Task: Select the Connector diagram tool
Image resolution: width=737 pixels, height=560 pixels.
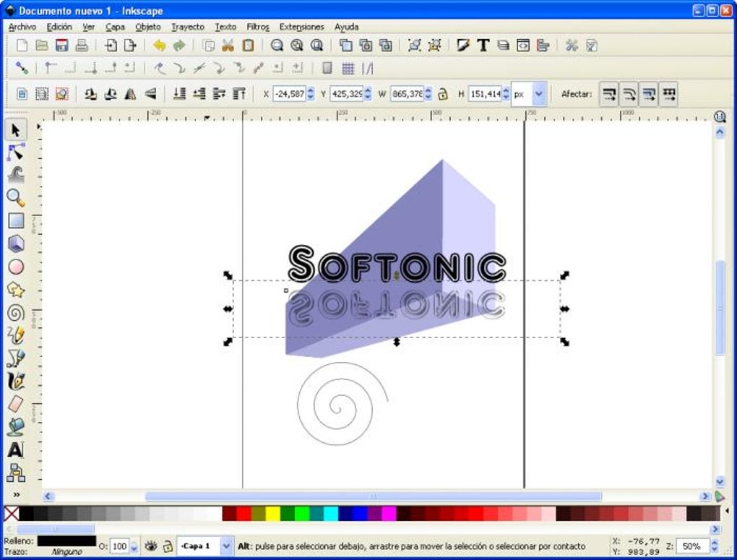Action: (15, 473)
